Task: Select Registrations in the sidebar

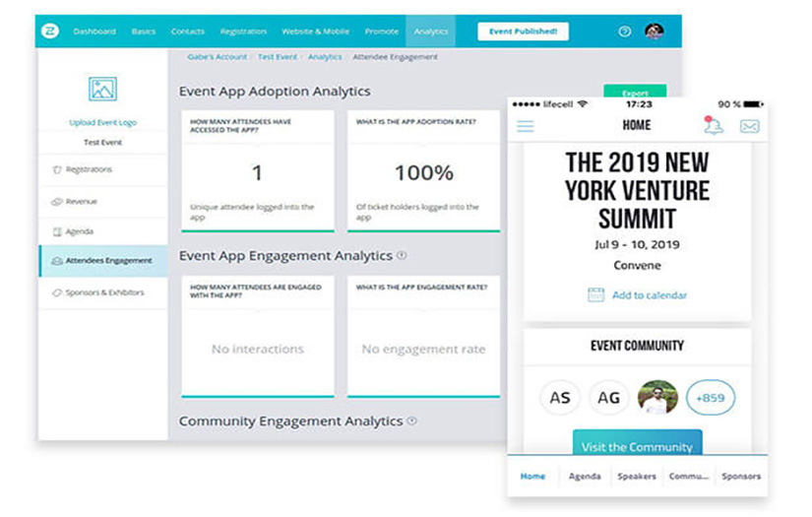Action: [x=103, y=170]
